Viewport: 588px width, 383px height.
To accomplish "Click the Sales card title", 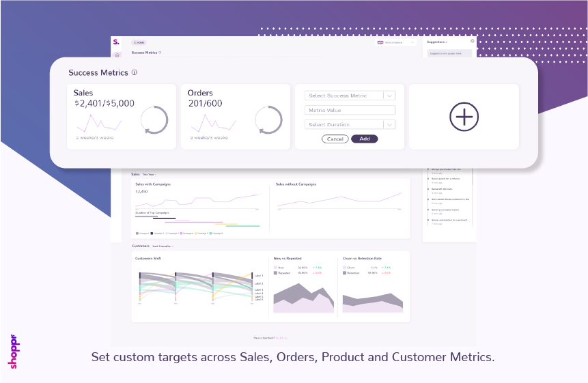I will 83,93.
